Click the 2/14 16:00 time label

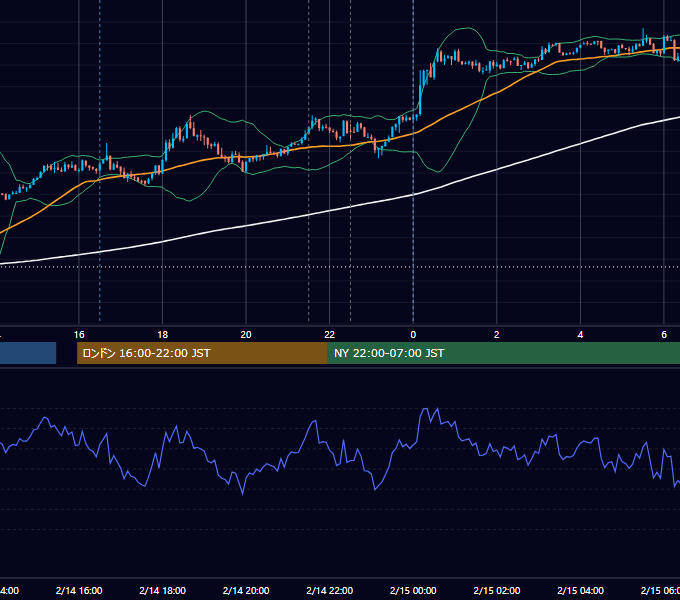(x=79, y=590)
